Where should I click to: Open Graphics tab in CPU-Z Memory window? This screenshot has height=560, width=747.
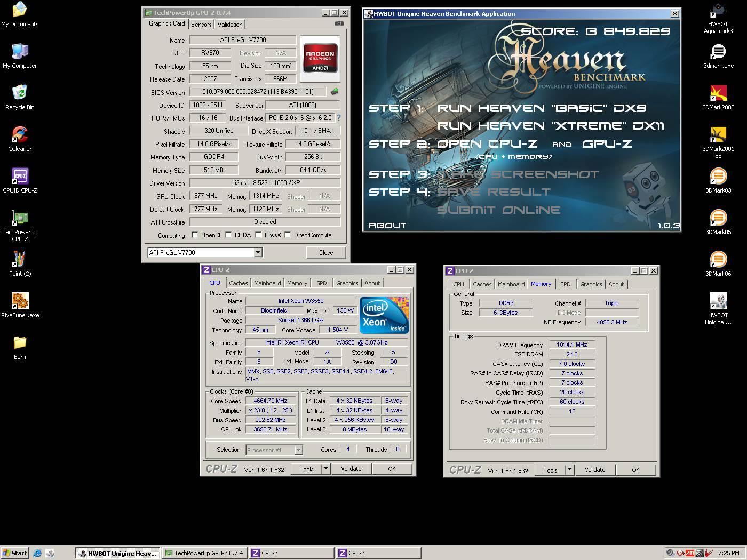(591, 284)
